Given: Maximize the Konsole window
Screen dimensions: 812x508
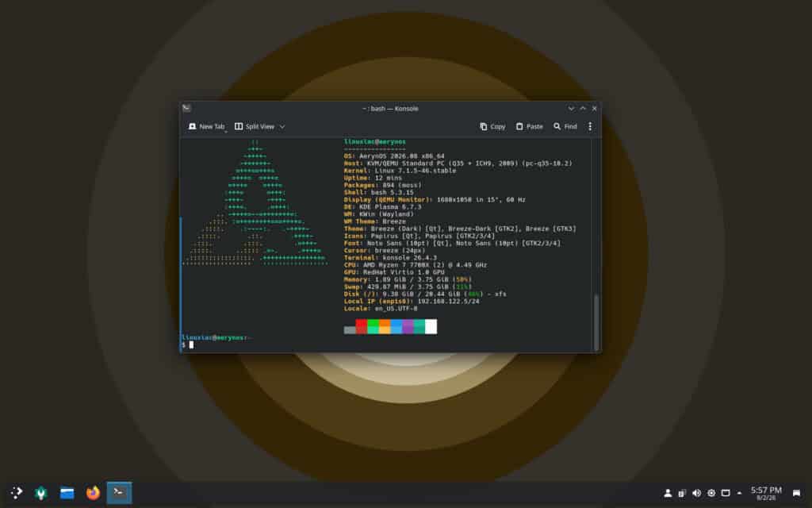Looking at the screenshot, I should (x=583, y=108).
